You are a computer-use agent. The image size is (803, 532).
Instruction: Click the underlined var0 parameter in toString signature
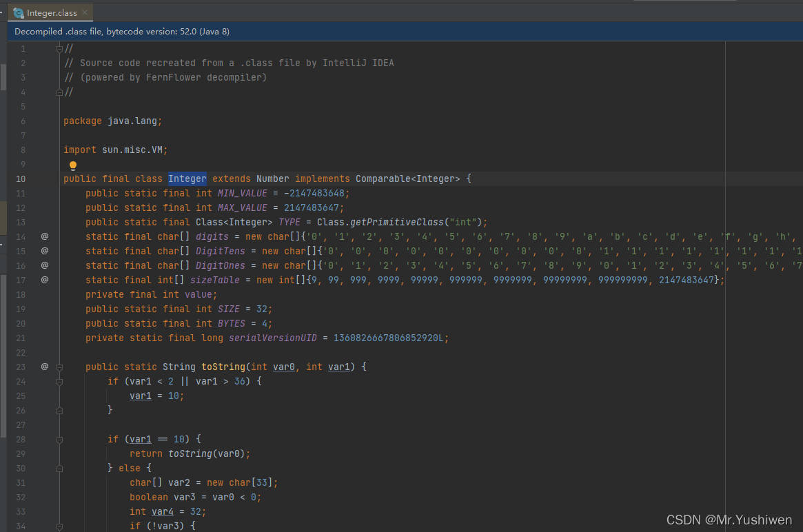(284, 367)
